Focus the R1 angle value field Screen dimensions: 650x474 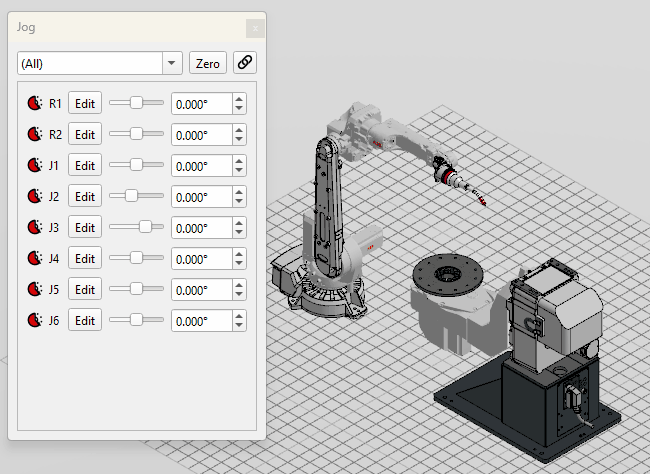pos(202,104)
